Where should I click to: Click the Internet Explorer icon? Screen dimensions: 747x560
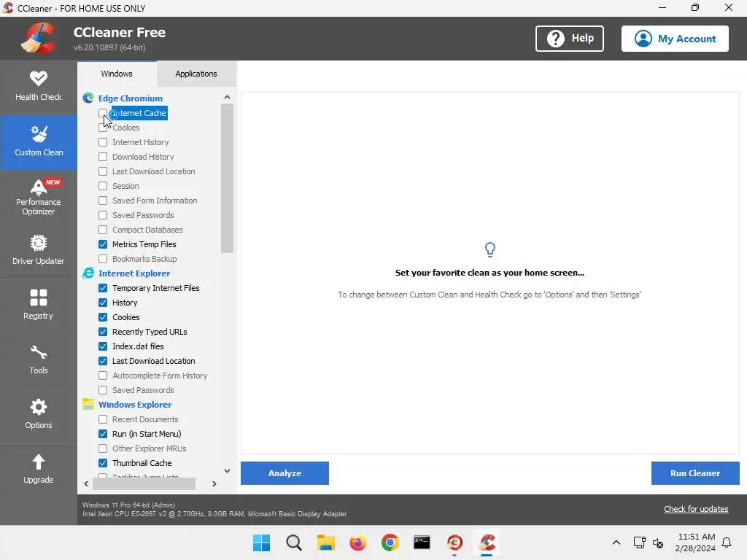[x=88, y=273]
